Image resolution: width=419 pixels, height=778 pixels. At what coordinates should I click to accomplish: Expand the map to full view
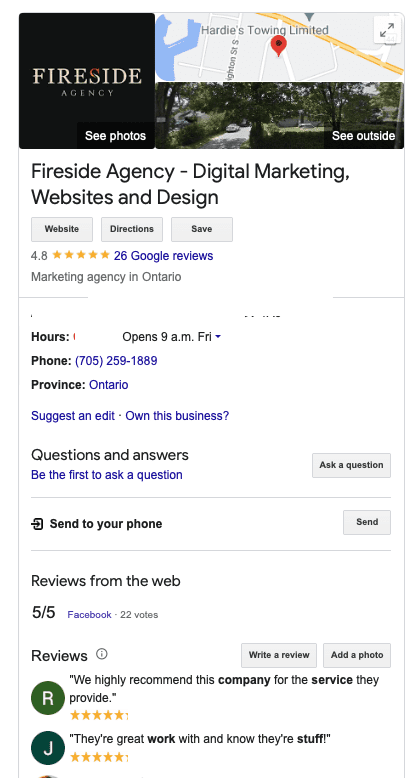pos(386,31)
